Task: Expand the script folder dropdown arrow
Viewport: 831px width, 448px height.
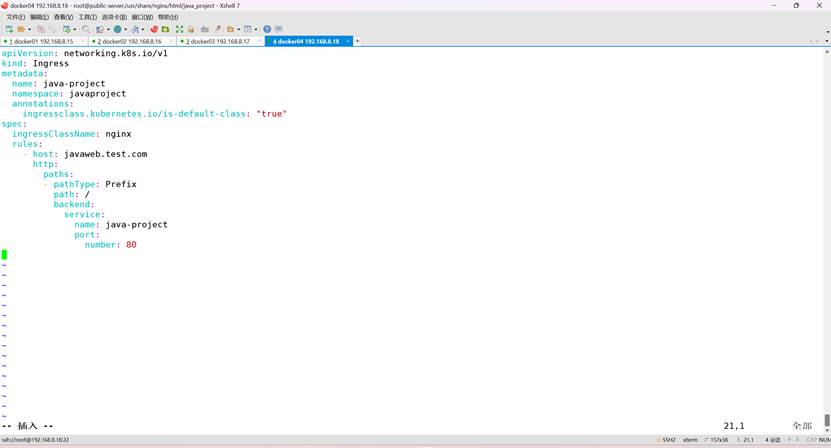Action: [x=238, y=29]
